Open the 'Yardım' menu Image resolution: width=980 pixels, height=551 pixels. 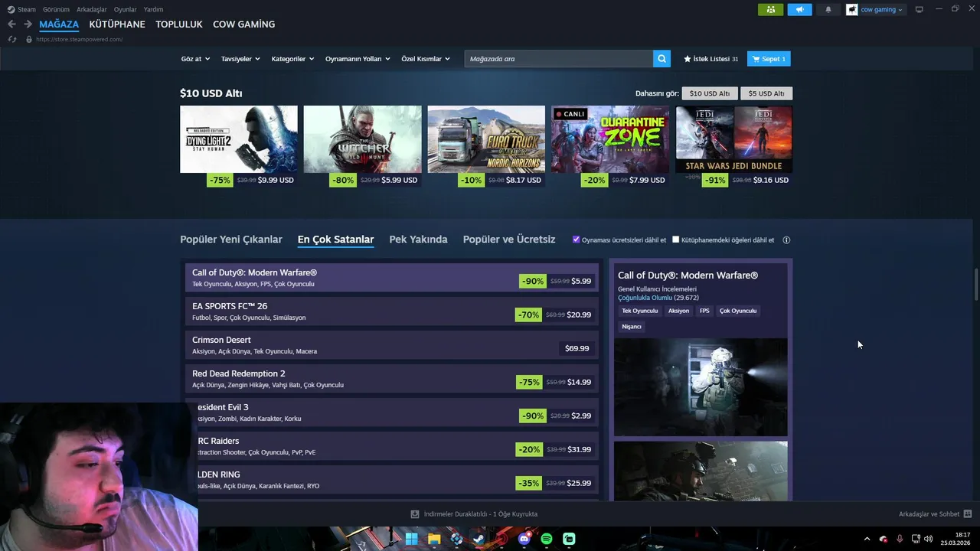coord(153,9)
